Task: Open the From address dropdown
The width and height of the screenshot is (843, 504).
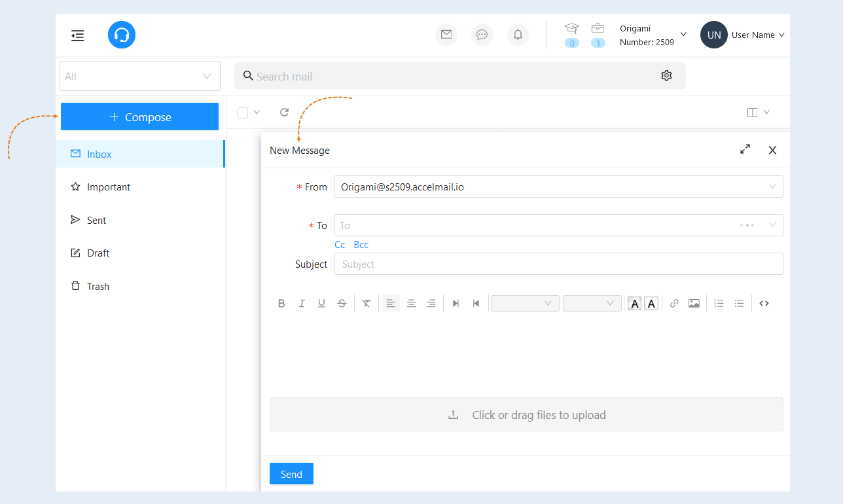Action: (x=558, y=187)
